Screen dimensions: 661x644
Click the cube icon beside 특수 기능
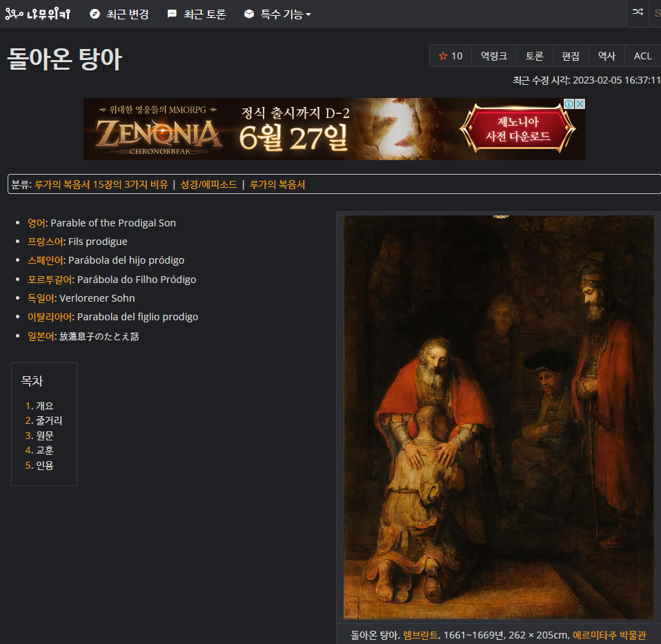249,14
